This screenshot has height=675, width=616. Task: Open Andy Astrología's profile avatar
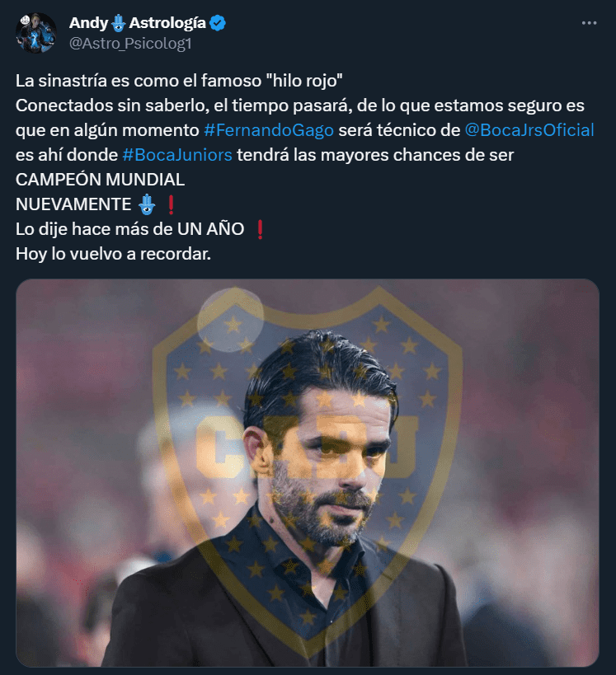tap(35, 33)
